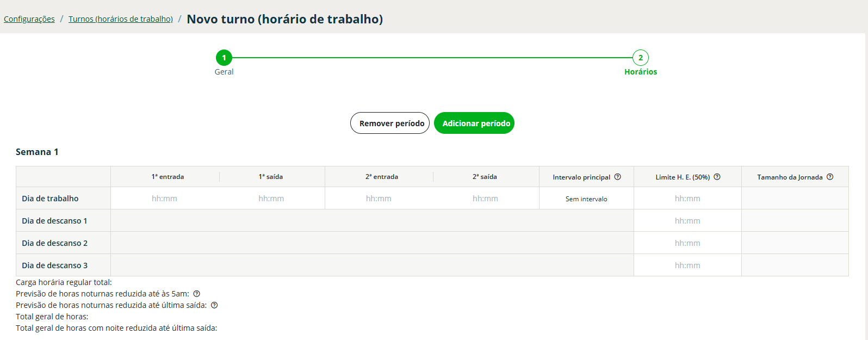This screenshot has width=868, height=340.
Task: Edit Limite H. E. field for Dia de descanso 1
Action: pyautogui.click(x=687, y=221)
